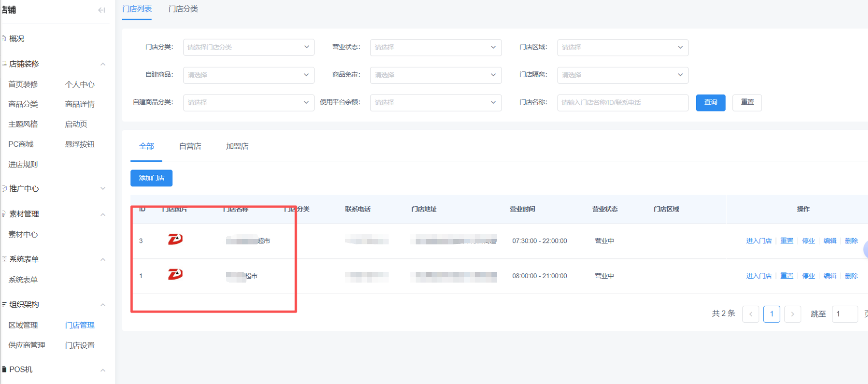Open 进店规则 sidebar item
Image resolution: width=868 pixels, height=384 pixels.
pos(23,165)
